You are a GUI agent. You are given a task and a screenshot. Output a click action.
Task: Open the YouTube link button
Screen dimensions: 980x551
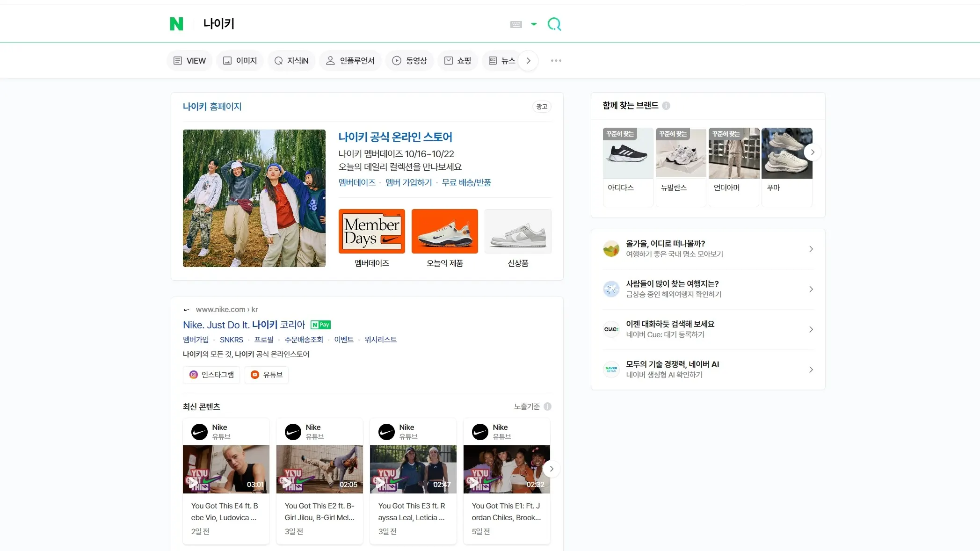[267, 375]
